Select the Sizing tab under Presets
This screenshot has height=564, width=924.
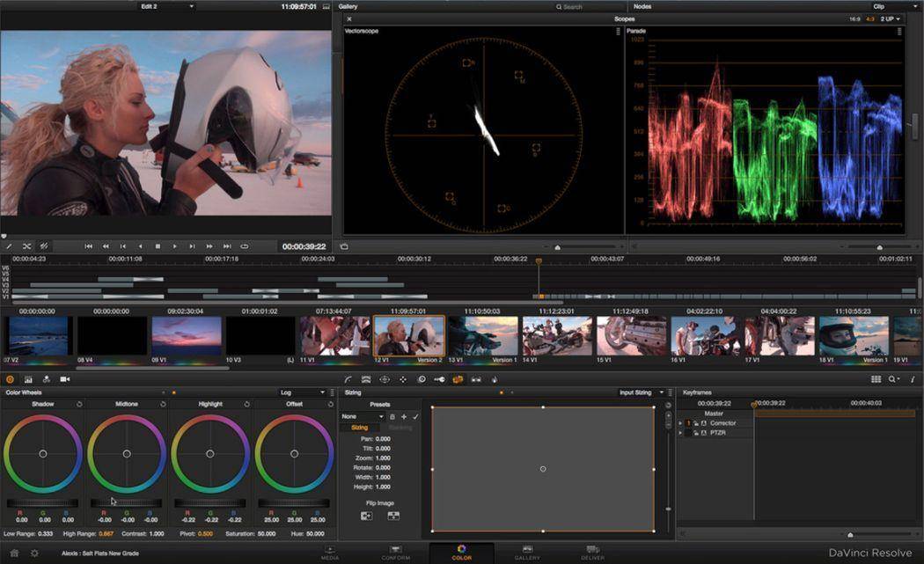click(x=360, y=428)
